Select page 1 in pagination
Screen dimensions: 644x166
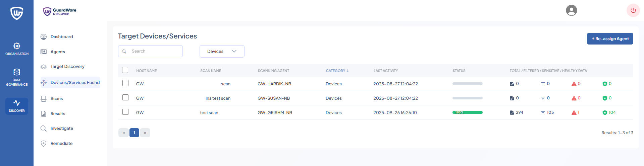[134, 133]
